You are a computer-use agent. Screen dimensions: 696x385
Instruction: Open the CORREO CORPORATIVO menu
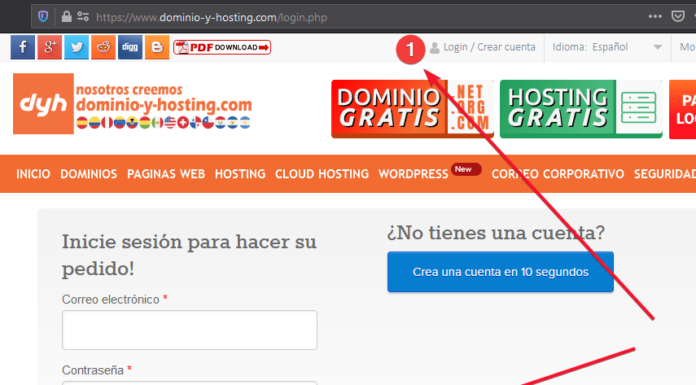click(558, 174)
